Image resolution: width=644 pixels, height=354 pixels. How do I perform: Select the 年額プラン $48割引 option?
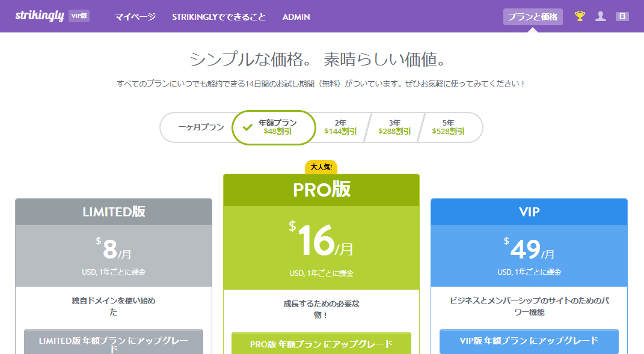(x=274, y=127)
